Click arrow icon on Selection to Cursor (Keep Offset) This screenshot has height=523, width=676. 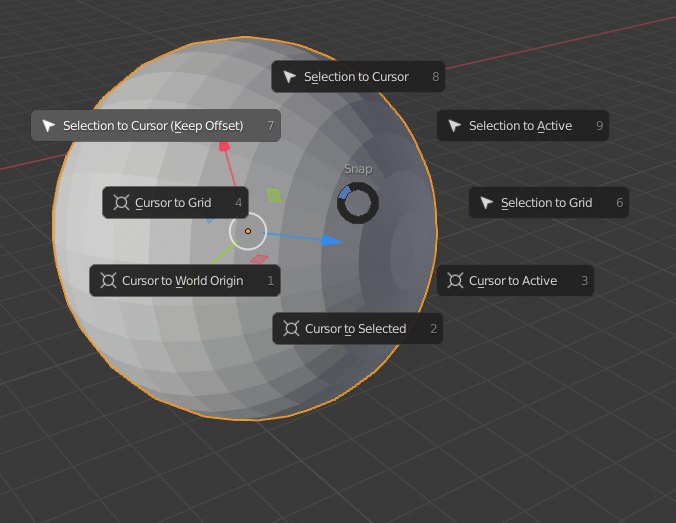point(48,125)
